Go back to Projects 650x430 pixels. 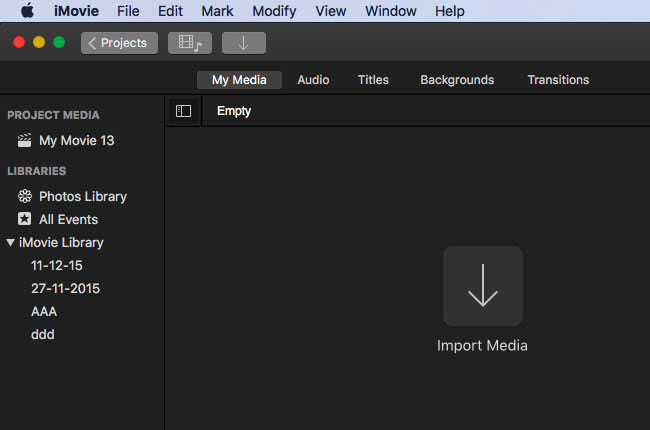pyautogui.click(x=118, y=43)
